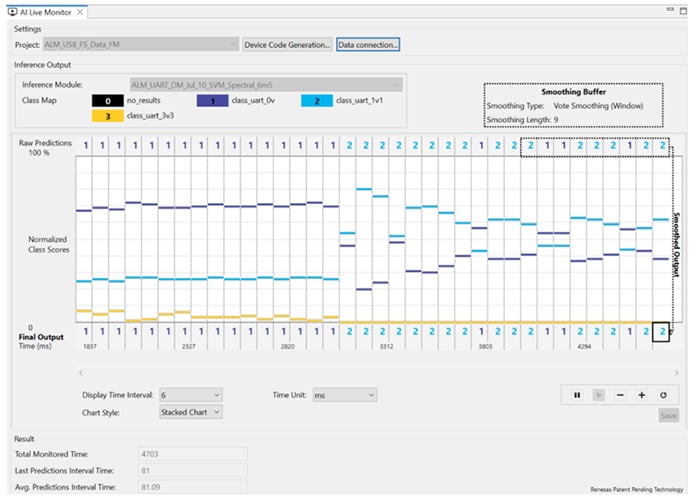Click the play button in chart controls
The height and width of the screenshot is (497, 700).
coord(598,395)
